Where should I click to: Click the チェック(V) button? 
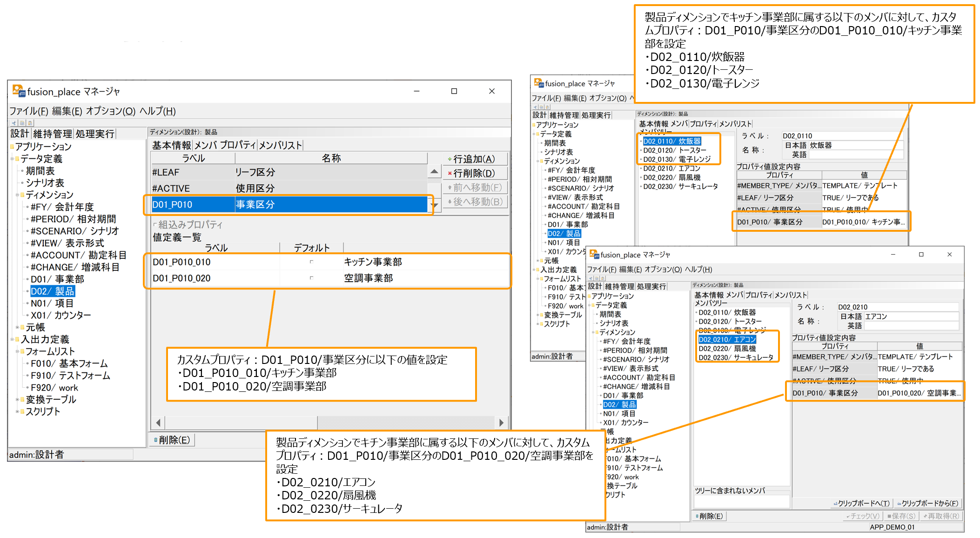point(863,516)
